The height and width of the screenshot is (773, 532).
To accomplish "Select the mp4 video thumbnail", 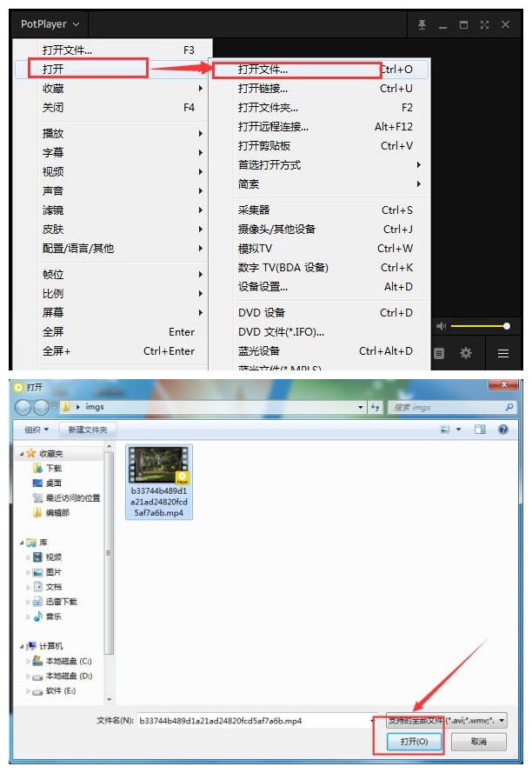I will [159, 482].
